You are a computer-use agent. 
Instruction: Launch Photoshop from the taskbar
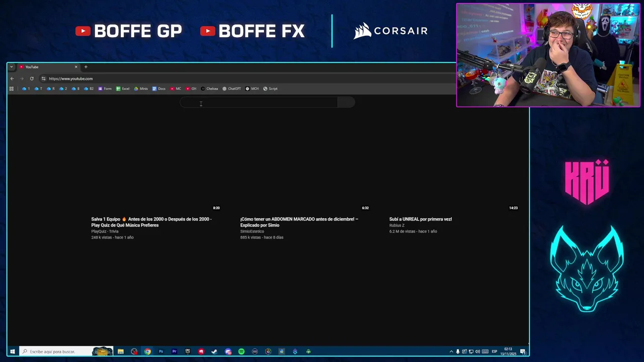161,351
